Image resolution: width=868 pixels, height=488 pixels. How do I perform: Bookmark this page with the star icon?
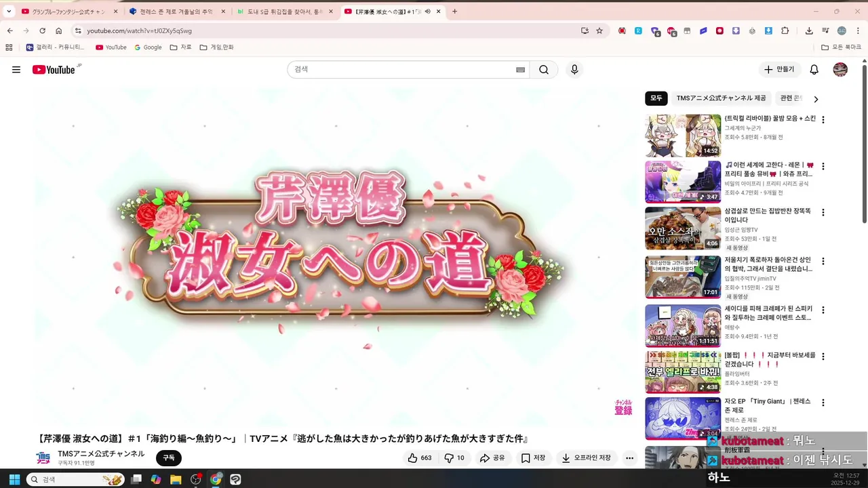click(599, 30)
